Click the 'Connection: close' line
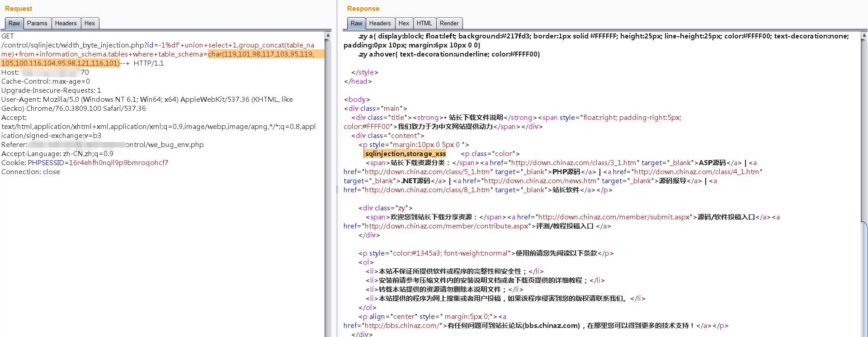 (31, 172)
